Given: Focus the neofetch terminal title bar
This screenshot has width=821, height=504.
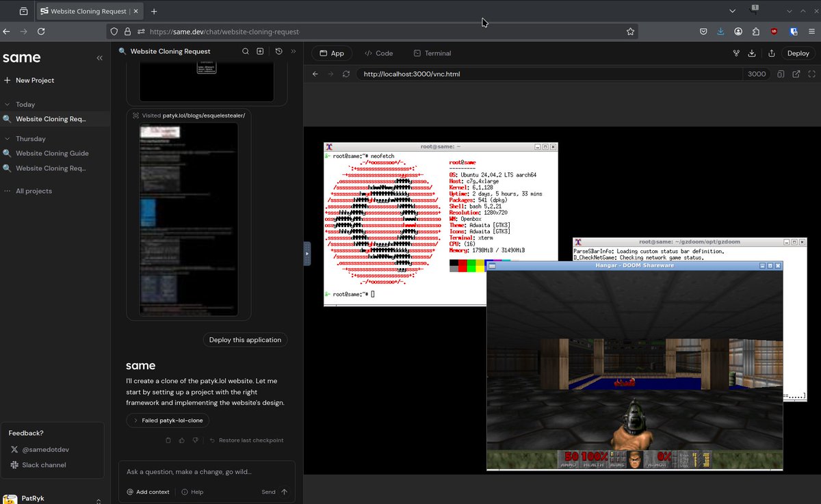Looking at the screenshot, I should (441, 146).
